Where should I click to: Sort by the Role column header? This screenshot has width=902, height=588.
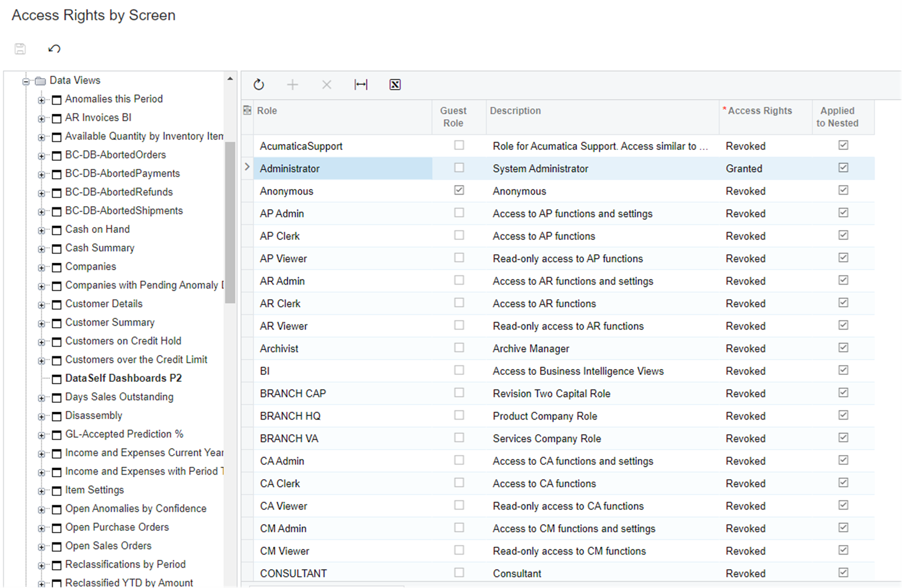click(267, 111)
